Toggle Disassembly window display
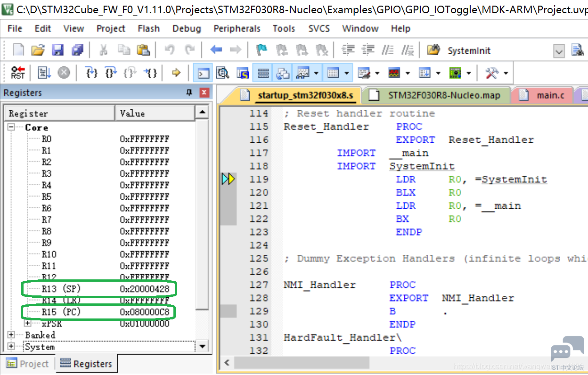Image resolution: width=588 pixels, height=375 pixels. 222,73
